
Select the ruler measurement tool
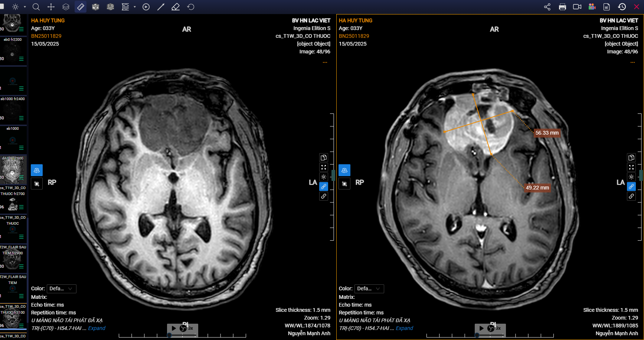(x=81, y=7)
